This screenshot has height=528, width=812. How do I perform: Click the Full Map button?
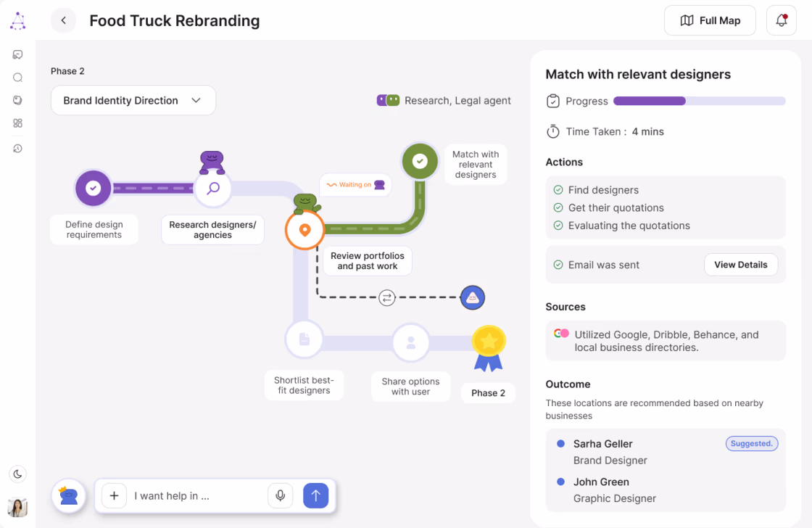click(710, 20)
